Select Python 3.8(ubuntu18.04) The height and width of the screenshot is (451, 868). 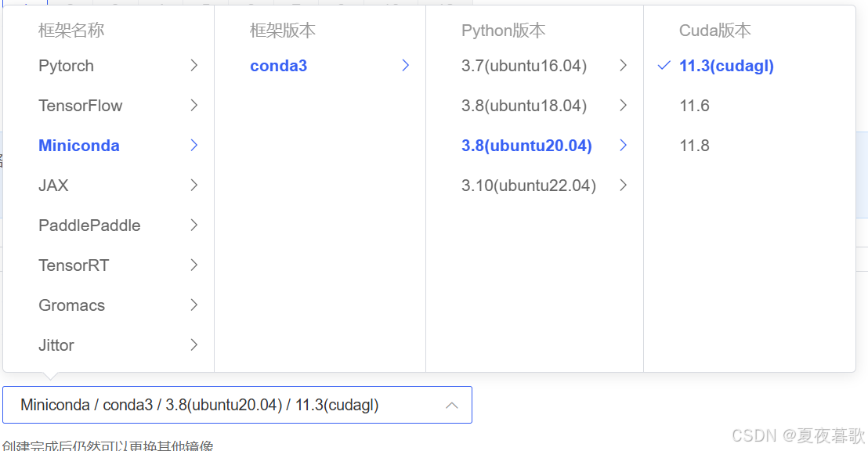point(523,105)
